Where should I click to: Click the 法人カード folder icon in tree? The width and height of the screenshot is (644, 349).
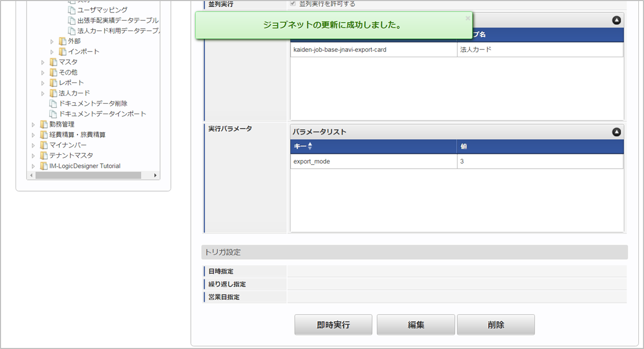click(x=53, y=93)
